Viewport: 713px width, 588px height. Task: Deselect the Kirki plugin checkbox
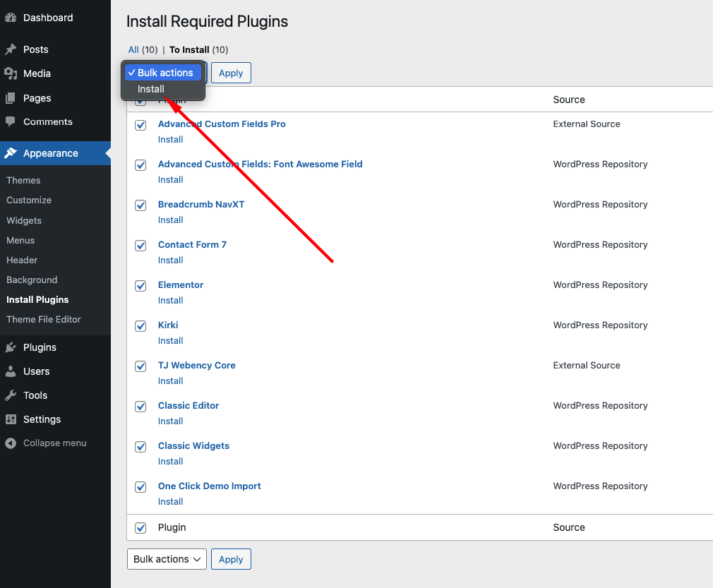140,326
